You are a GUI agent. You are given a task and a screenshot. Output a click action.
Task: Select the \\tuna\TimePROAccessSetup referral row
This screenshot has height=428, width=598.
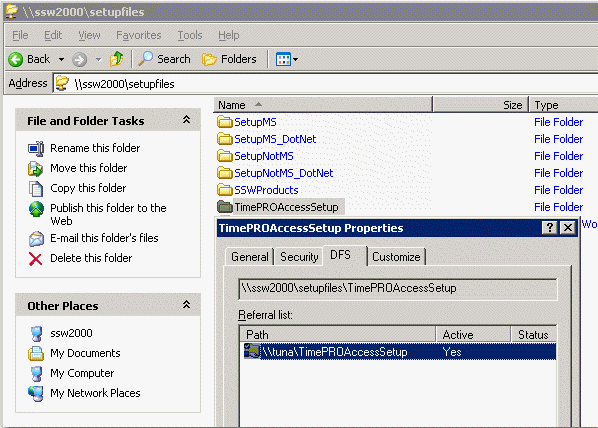click(x=399, y=351)
